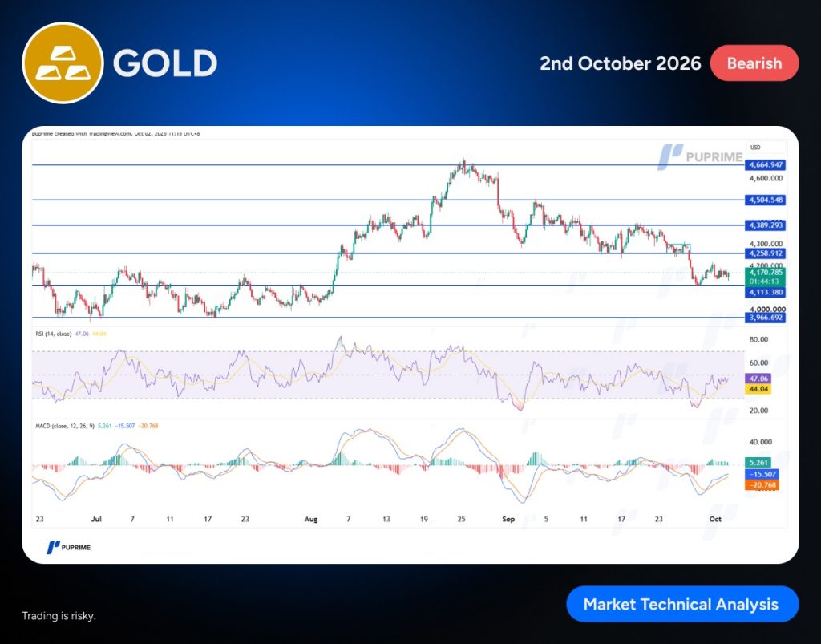Click the 3,966.692 support level label
The image size is (821, 644).
point(766,318)
